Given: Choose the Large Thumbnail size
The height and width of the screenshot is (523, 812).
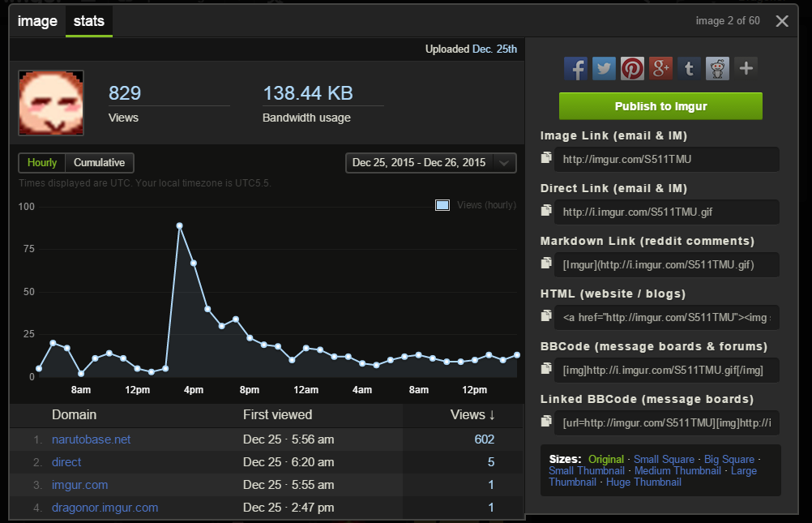Looking at the screenshot, I should click(x=744, y=470).
